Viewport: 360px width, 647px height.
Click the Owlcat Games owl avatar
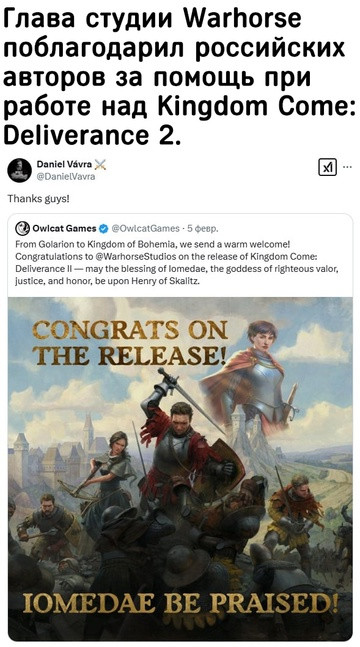pos(22,228)
